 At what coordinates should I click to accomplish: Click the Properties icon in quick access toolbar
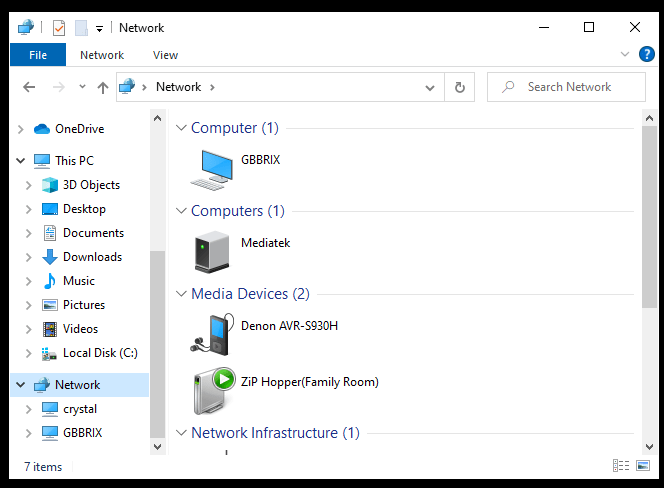coord(58,28)
